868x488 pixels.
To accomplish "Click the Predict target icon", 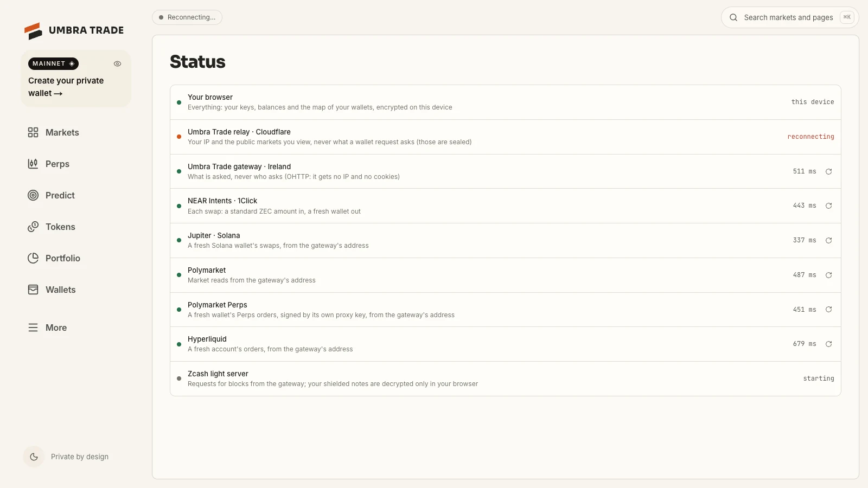I will 33,195.
